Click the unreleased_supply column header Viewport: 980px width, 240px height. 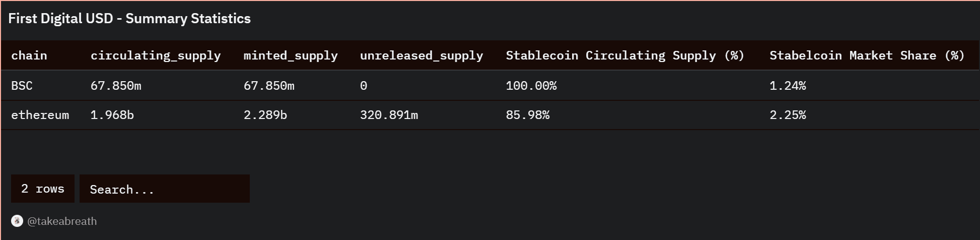(x=422, y=55)
